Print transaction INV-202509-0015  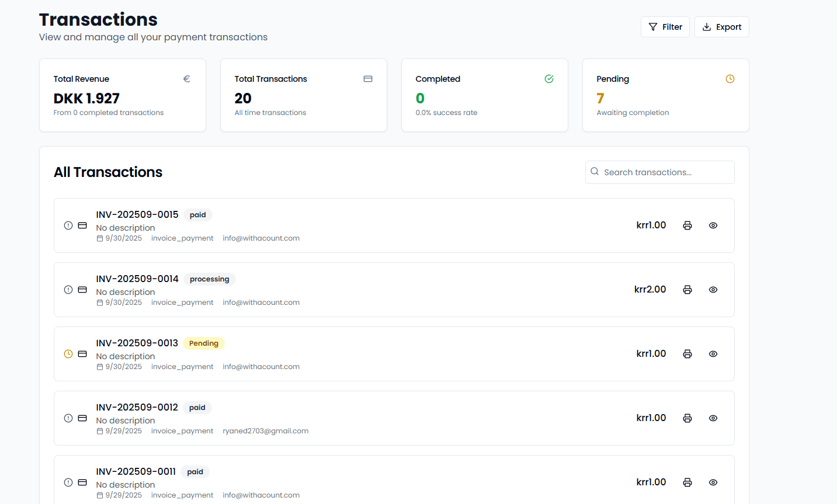pyautogui.click(x=687, y=225)
